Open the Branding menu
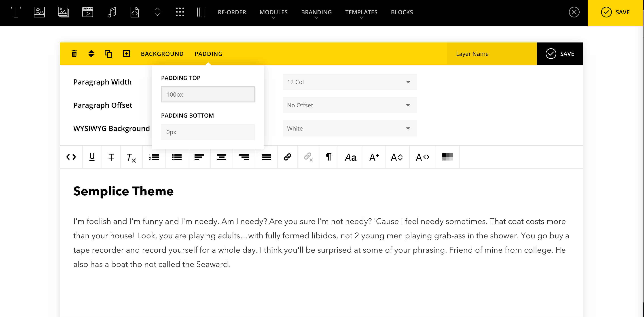The height and width of the screenshot is (317, 644). tap(316, 12)
